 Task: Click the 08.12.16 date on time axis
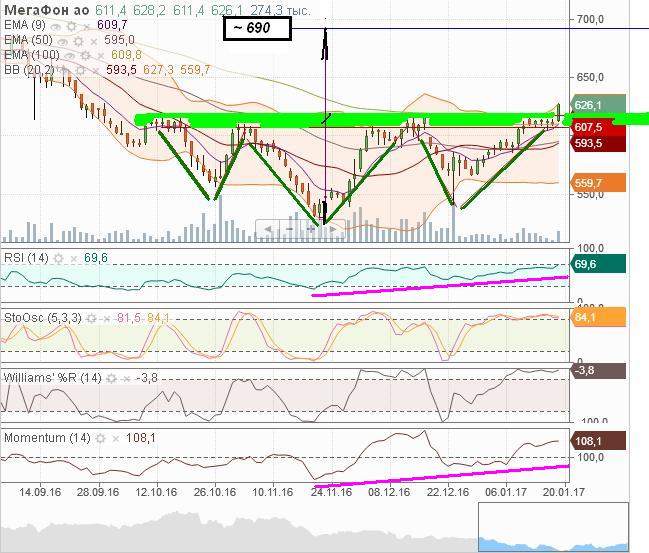tap(389, 493)
